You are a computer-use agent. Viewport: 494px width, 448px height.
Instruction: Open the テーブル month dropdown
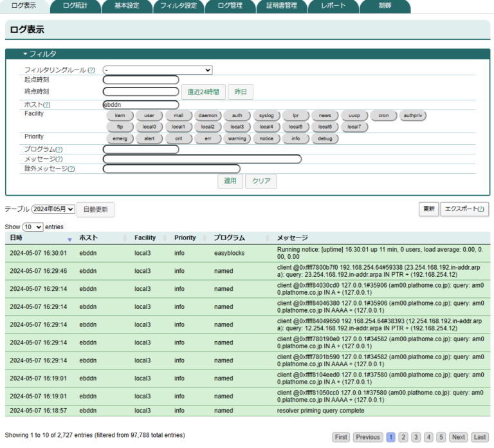click(53, 209)
